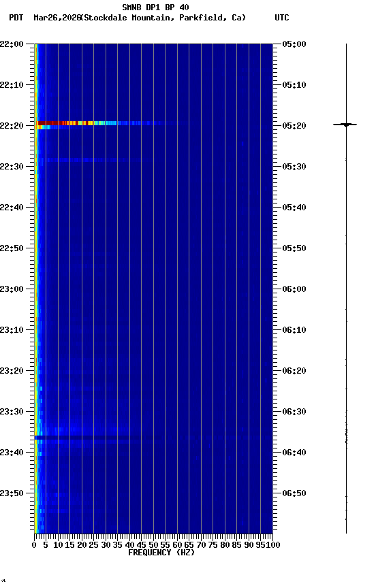Click the '30' frequency axis label
The height and width of the screenshot is (588, 376).
(x=106, y=545)
